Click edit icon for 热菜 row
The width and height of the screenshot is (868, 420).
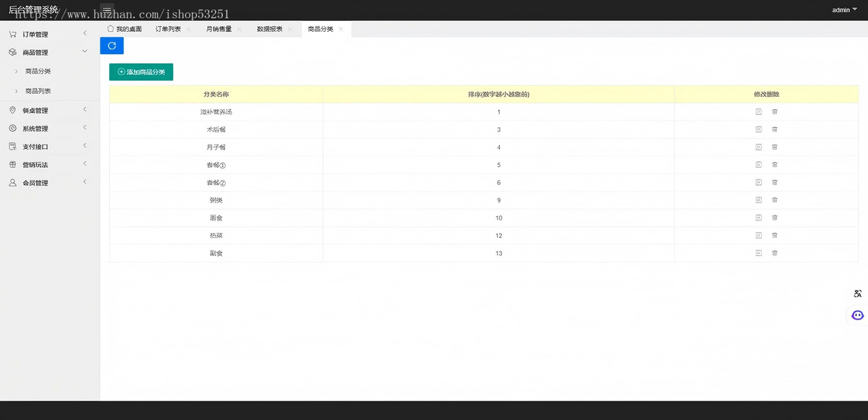click(759, 236)
